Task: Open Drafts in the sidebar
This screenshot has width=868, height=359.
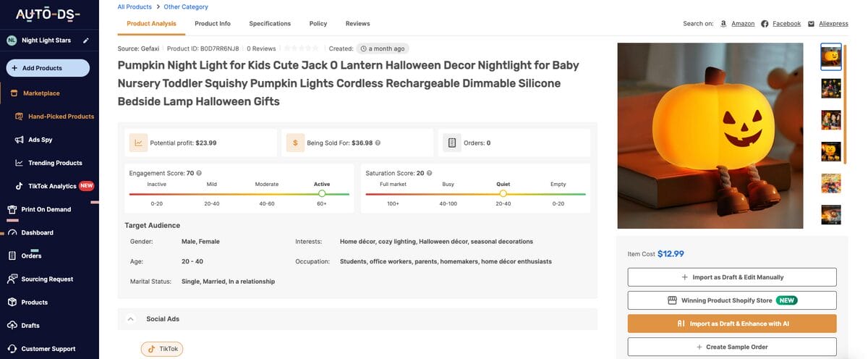Action: point(30,325)
